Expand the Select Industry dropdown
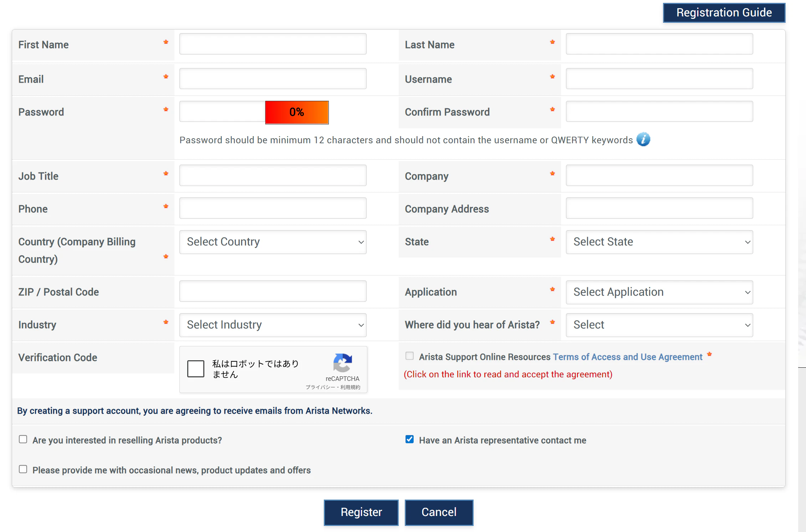This screenshot has width=806, height=532. [273, 325]
